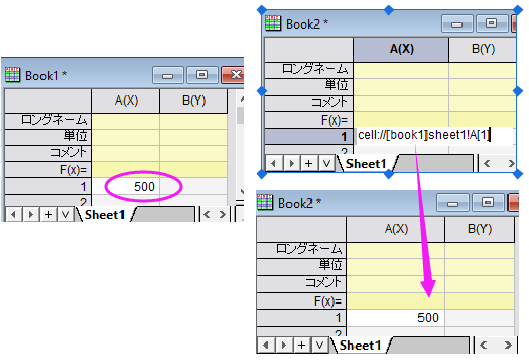Click the コメント row label in Book1

tap(48, 153)
